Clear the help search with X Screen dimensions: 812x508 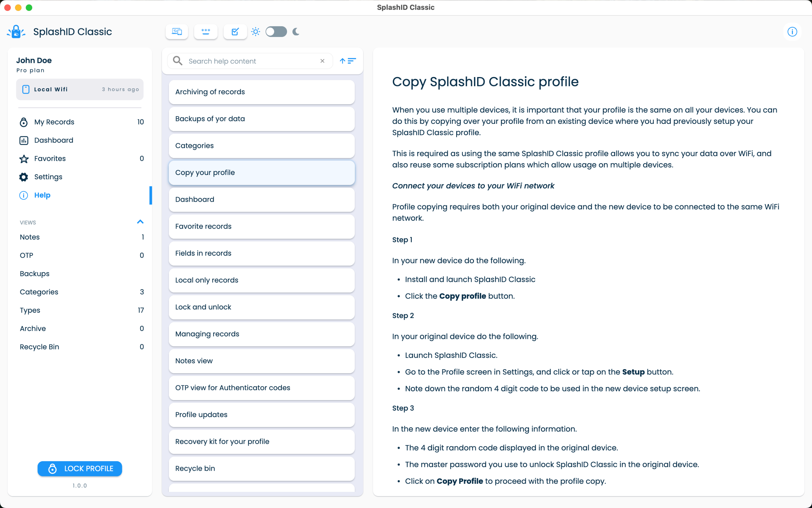click(323, 61)
